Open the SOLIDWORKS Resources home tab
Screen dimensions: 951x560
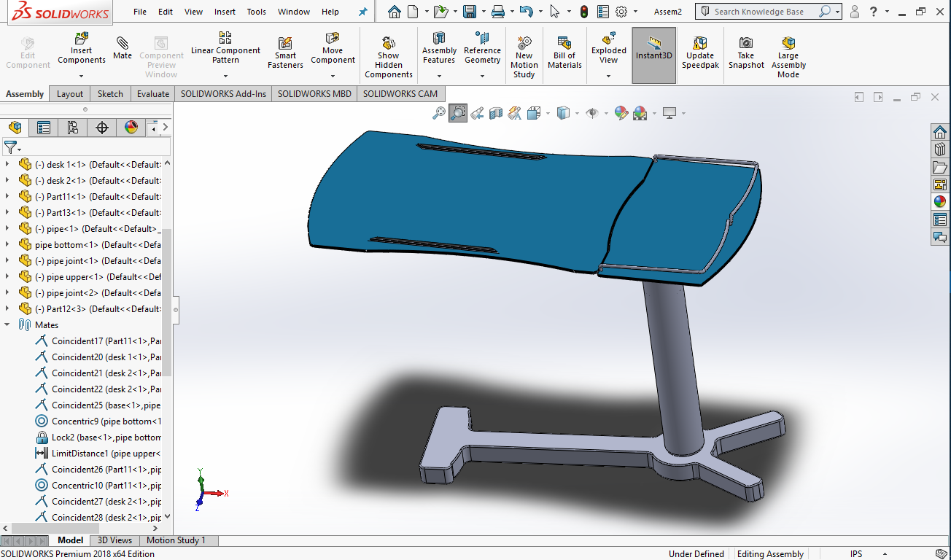coord(940,132)
